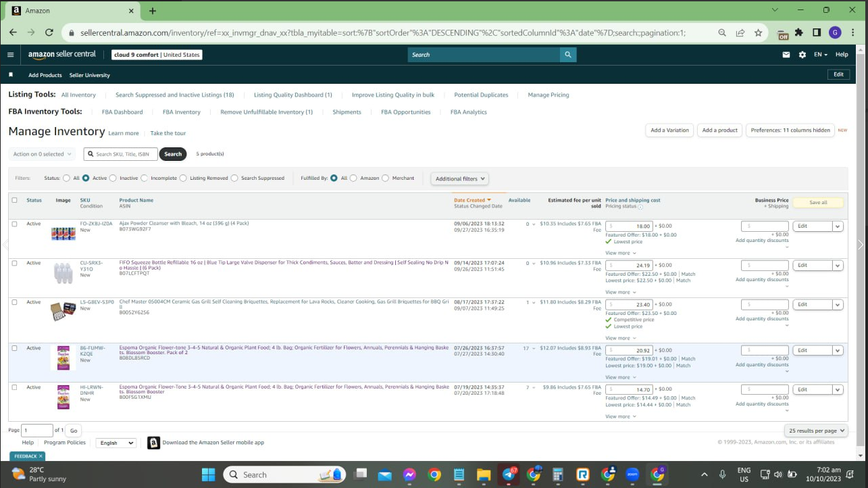
Task: Open the 25 results per page dropdown
Action: [816, 431]
